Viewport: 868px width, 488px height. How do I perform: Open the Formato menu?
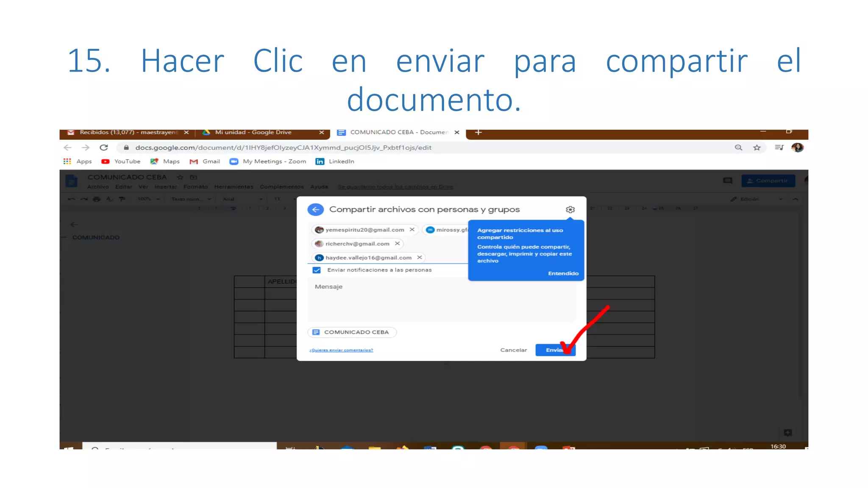[195, 187]
